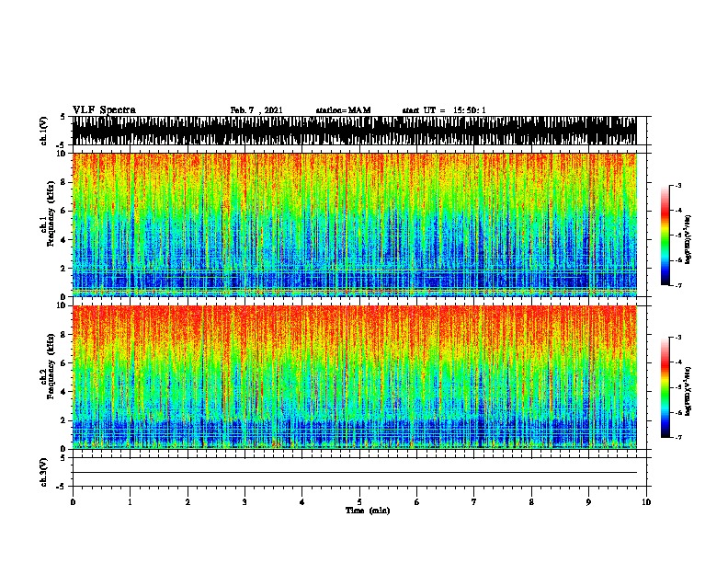Click the "-3" label on ch.2 color bar

point(678,338)
